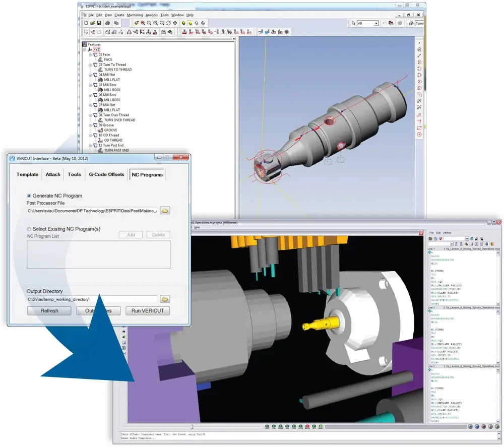Screen dimensions: 504x447
Task: Collapse the XYZ tree root
Action: pyautogui.click(x=85, y=49)
